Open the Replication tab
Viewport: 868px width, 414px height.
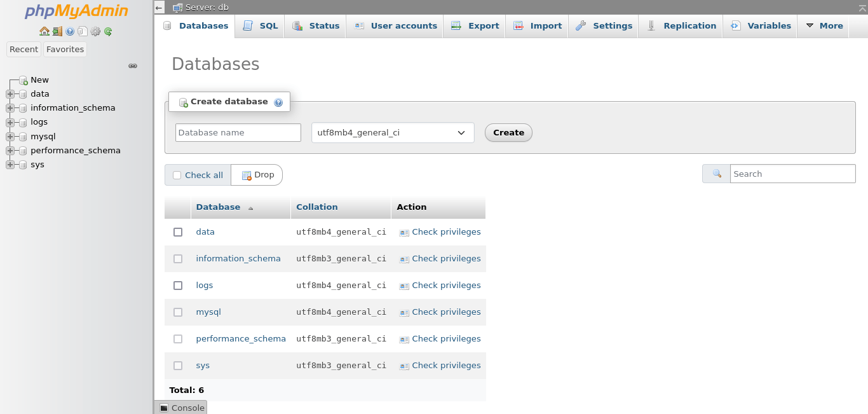pos(681,26)
